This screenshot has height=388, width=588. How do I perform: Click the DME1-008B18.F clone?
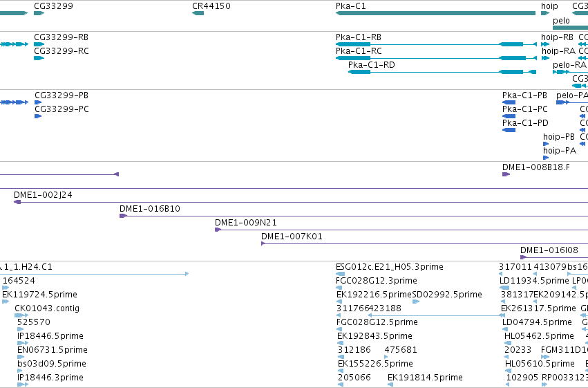pos(506,174)
